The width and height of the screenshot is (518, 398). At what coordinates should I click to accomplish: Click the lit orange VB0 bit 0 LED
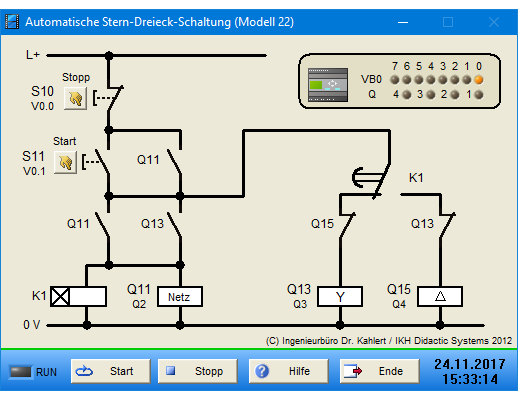pos(479,80)
